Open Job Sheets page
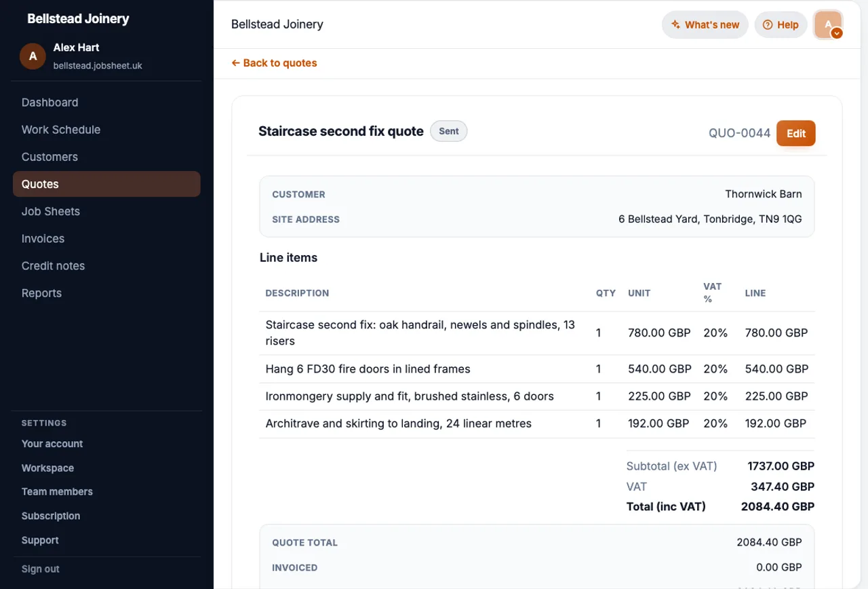Image resolution: width=868 pixels, height=589 pixels. pos(106,211)
